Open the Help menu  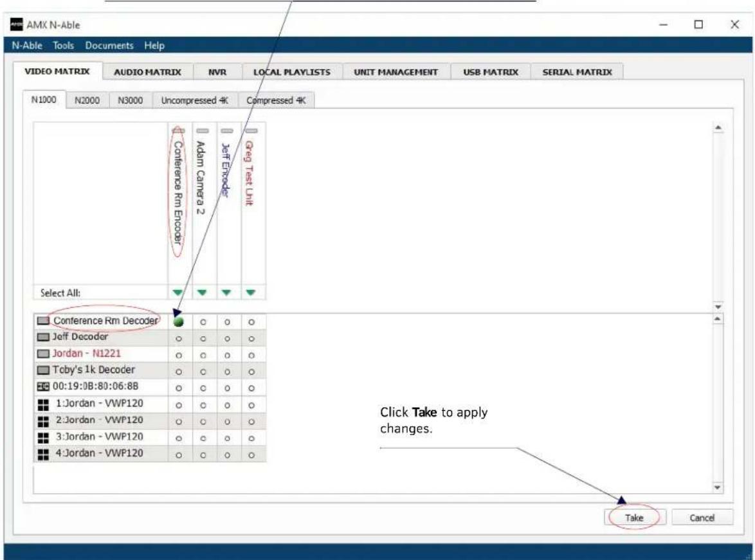[154, 45]
